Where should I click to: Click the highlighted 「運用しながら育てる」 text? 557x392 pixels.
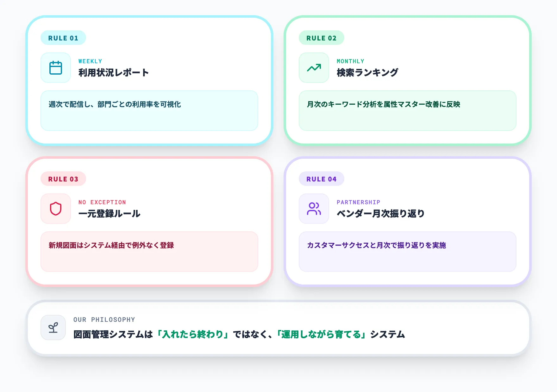[322, 334]
